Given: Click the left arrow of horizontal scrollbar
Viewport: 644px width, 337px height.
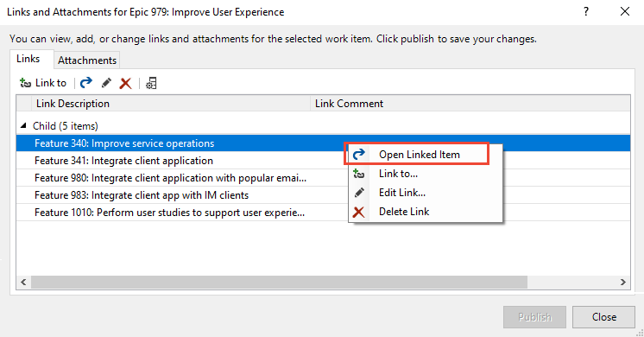Looking at the screenshot, I should 23,282.
